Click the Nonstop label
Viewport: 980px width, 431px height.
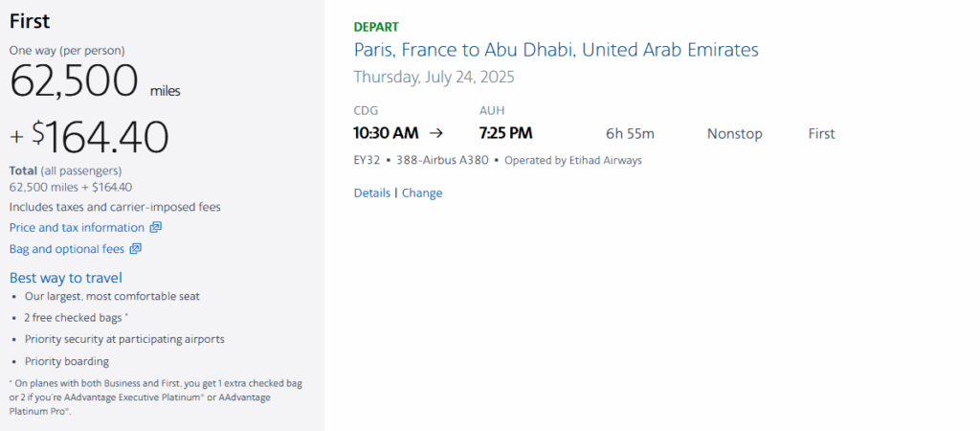pos(734,134)
